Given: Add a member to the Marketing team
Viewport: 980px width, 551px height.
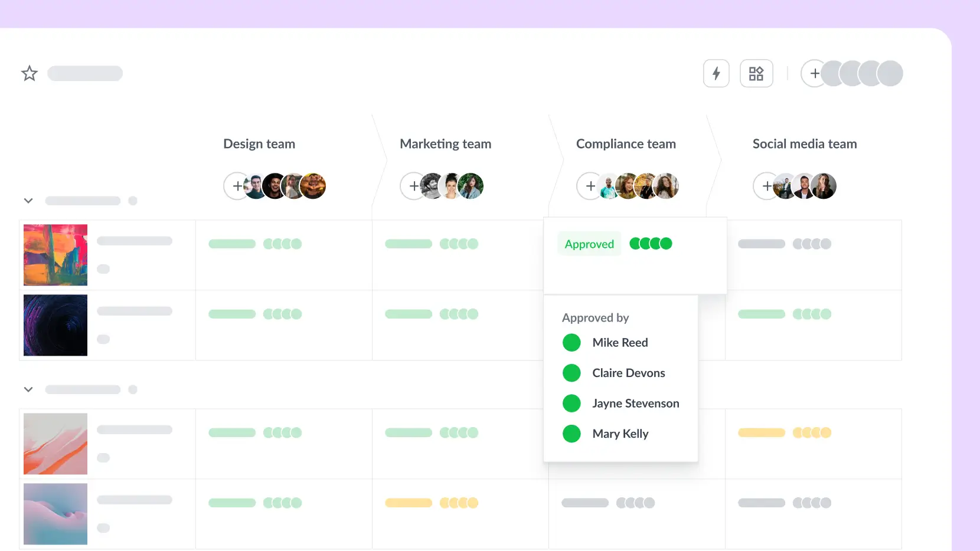Looking at the screenshot, I should [x=413, y=186].
